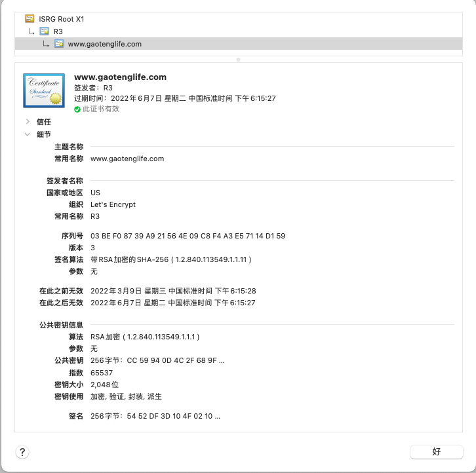Click version value 3
Image resolution: width=476 pixels, height=473 pixels.
click(92, 248)
